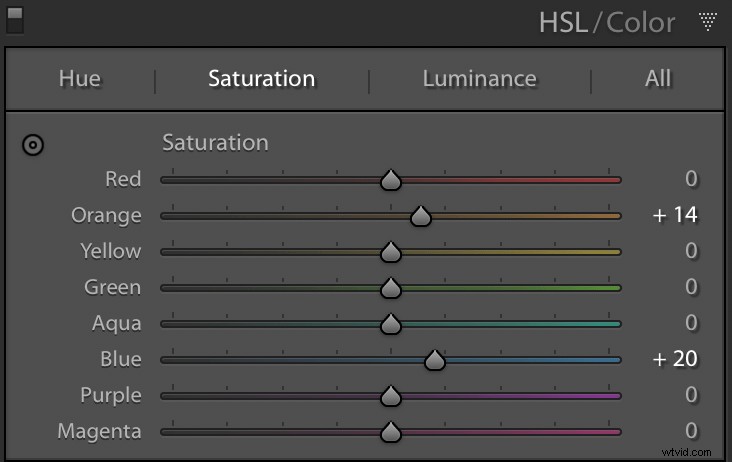Image resolution: width=732 pixels, height=462 pixels.
Task: Click the Red slider label
Action: (123, 179)
